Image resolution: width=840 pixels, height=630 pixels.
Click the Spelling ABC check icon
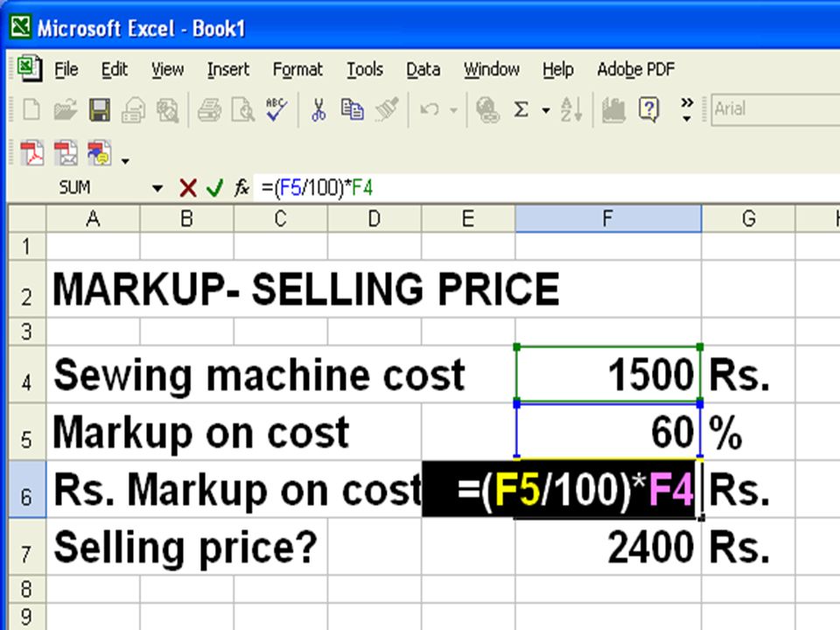[x=276, y=109]
